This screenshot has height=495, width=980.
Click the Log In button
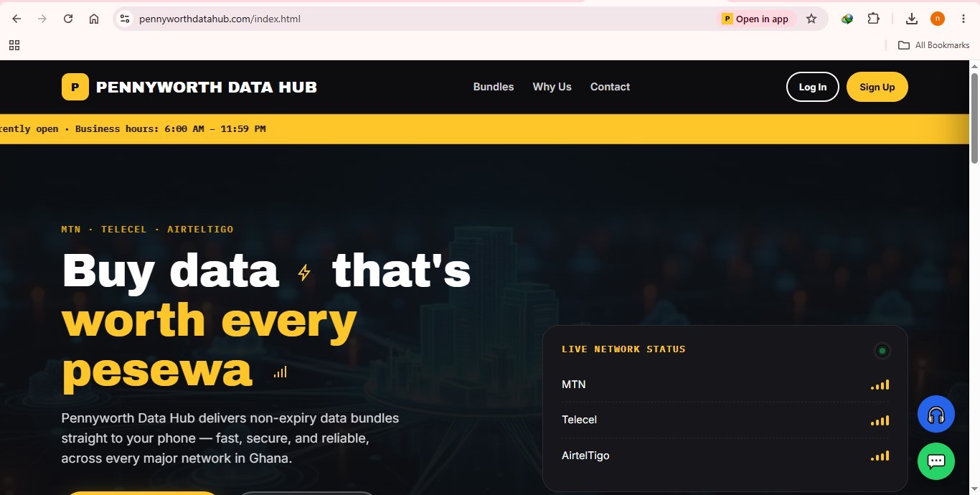813,87
